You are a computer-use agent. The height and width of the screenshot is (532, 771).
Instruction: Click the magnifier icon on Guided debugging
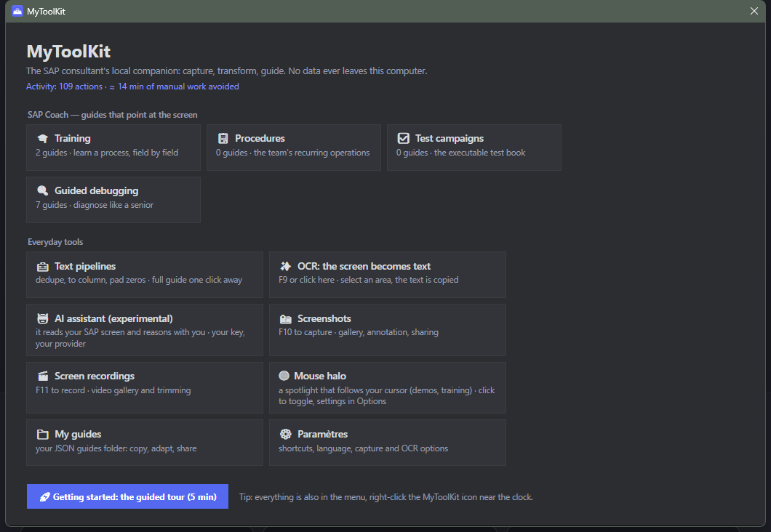[x=43, y=190]
